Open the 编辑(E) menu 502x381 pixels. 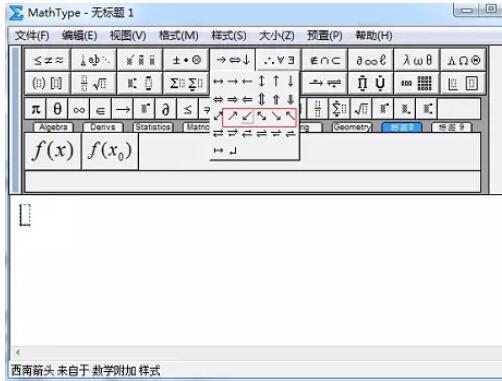coord(80,35)
